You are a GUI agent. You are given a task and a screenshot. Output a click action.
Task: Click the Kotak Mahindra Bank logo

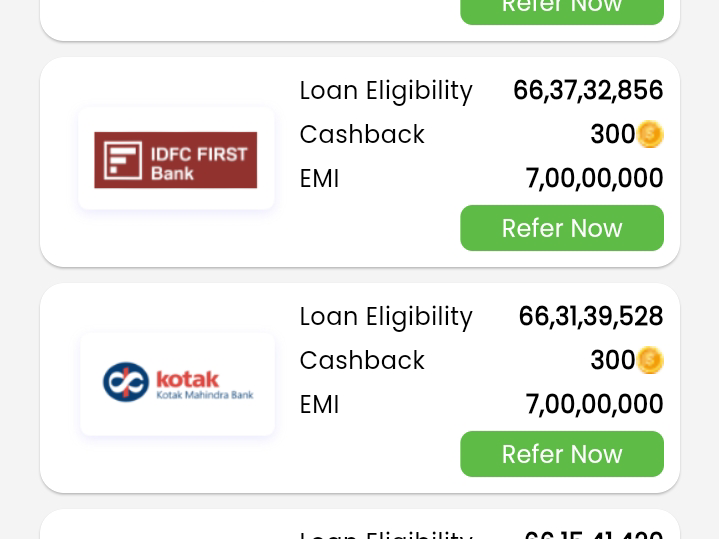coord(177,383)
